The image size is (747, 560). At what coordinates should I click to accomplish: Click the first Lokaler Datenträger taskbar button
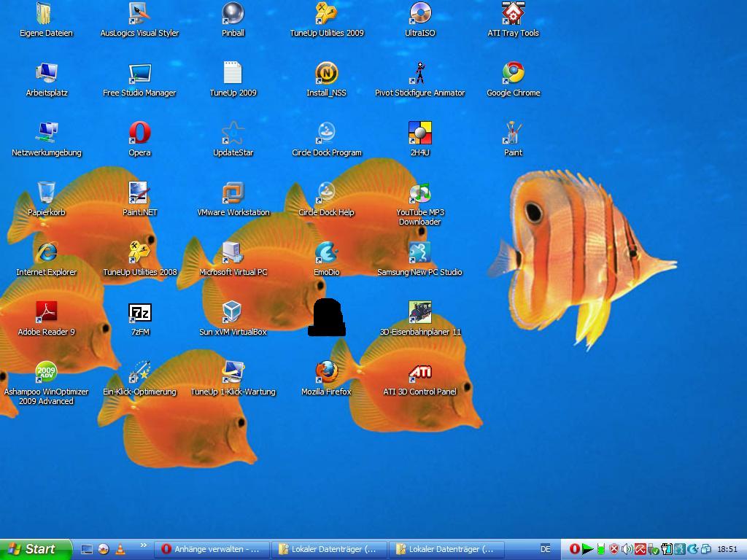329,549
